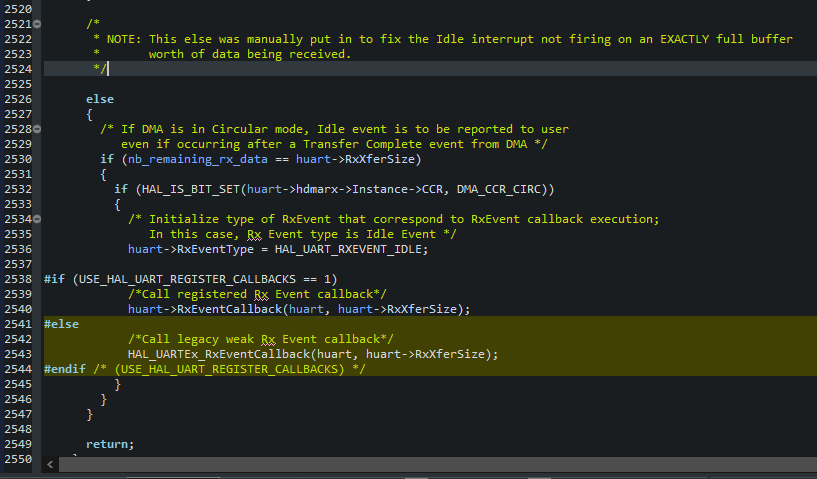This screenshot has width=817, height=479.
Task: Click the word 'EXACTLY' in the comment
Action: point(684,39)
